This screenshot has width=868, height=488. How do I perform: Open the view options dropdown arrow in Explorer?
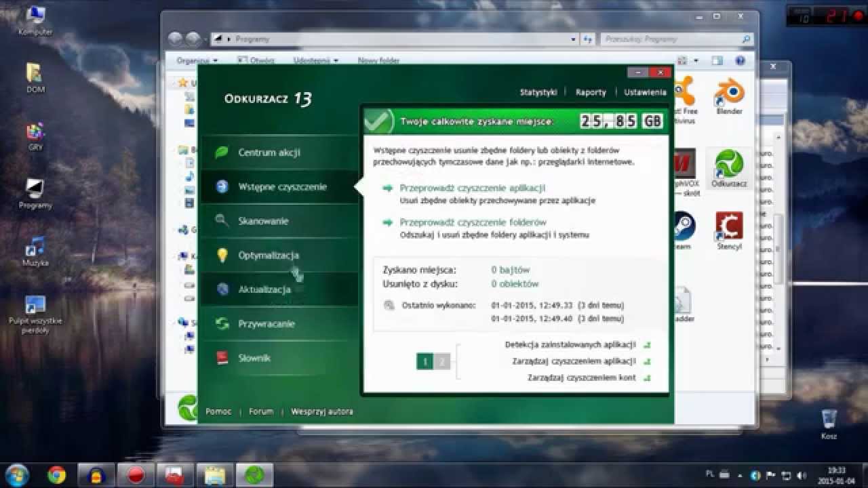click(696, 60)
